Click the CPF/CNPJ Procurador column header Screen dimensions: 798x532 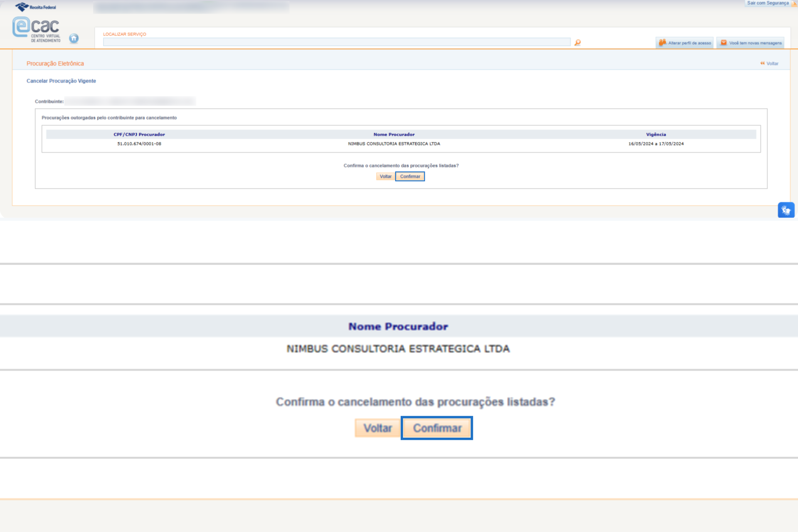coord(139,134)
